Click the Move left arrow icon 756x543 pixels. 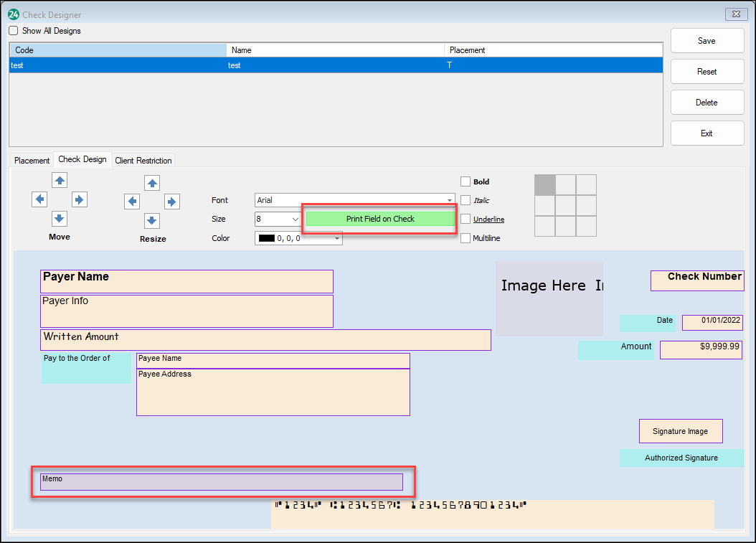click(39, 199)
